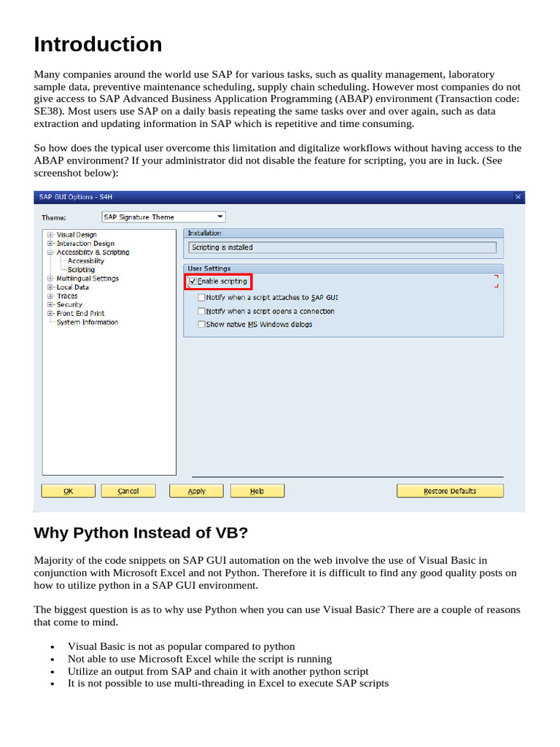The height and width of the screenshot is (747, 560).
Task: Click the Theme: label
Action: pos(54,217)
